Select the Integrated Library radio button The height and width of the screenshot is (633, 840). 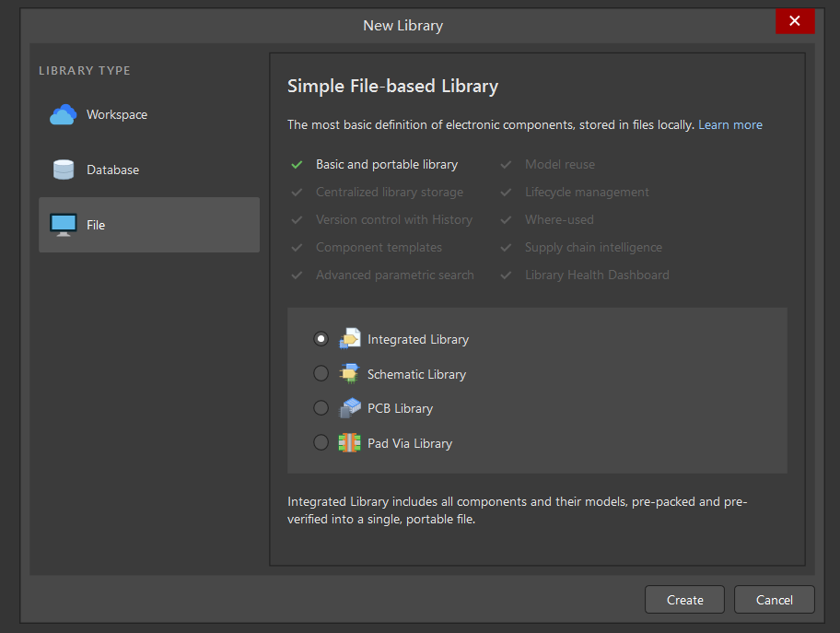pos(321,339)
